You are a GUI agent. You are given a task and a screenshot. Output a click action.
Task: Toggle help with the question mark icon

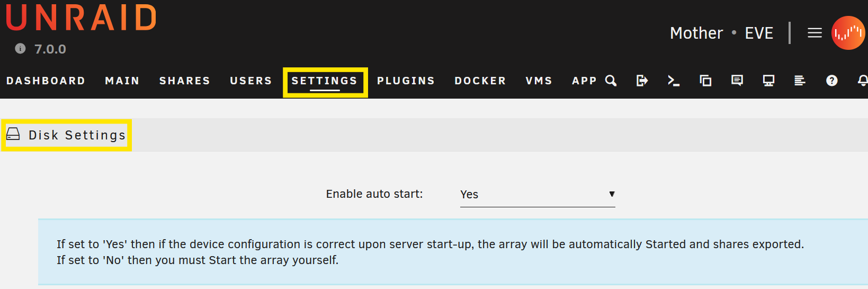(x=832, y=81)
